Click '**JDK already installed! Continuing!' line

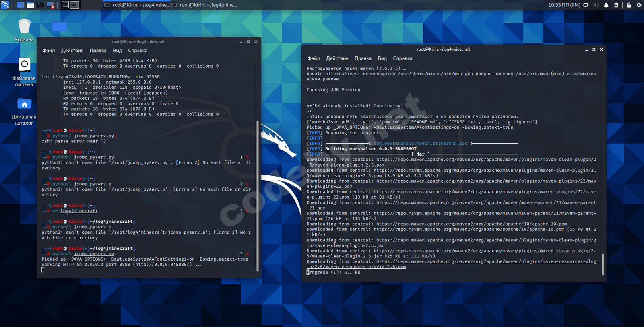tap(355, 106)
